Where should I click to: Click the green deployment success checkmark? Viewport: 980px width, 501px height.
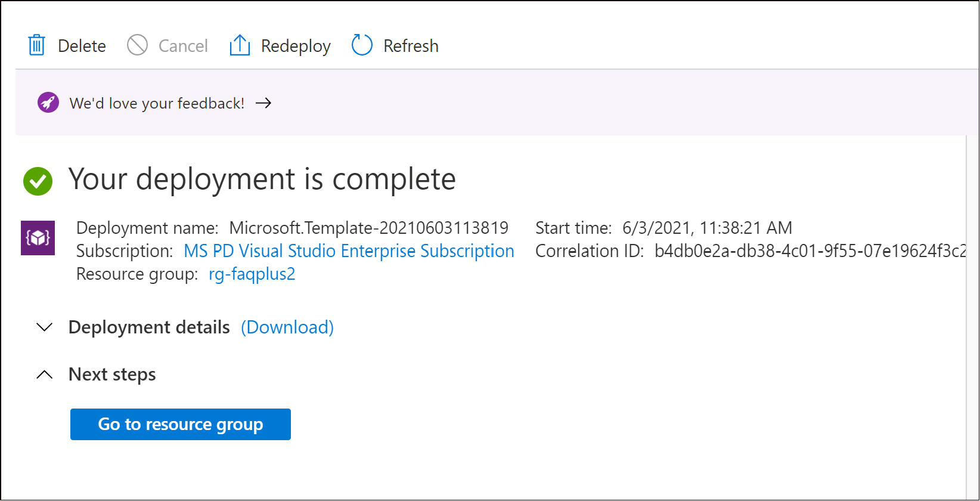[38, 181]
